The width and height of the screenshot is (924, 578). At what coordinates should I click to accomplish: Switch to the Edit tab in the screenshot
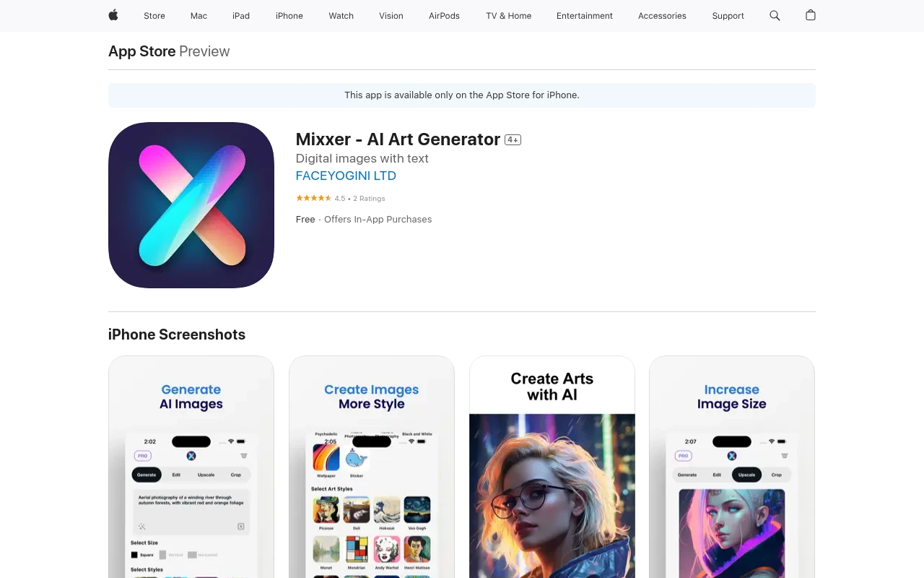pyautogui.click(x=176, y=475)
